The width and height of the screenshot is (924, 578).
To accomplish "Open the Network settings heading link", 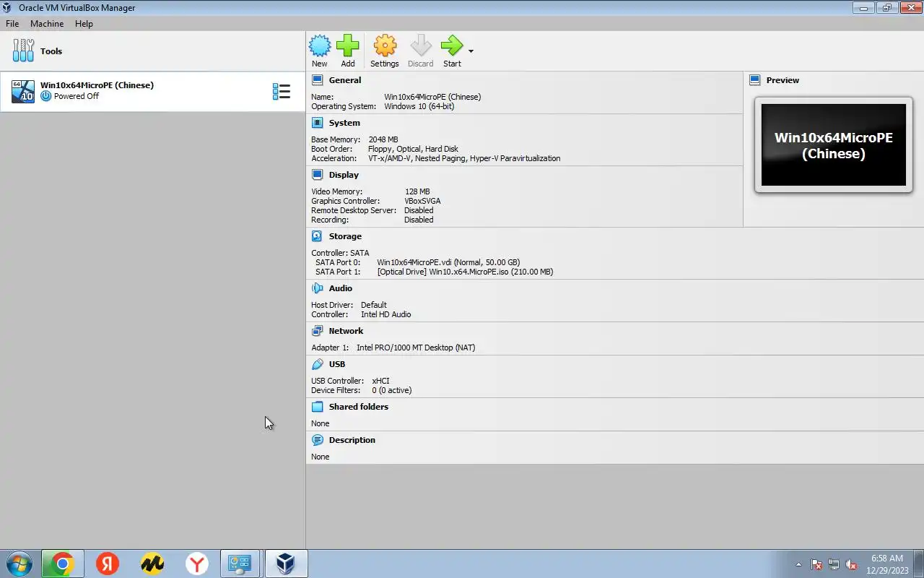I will pos(346,331).
